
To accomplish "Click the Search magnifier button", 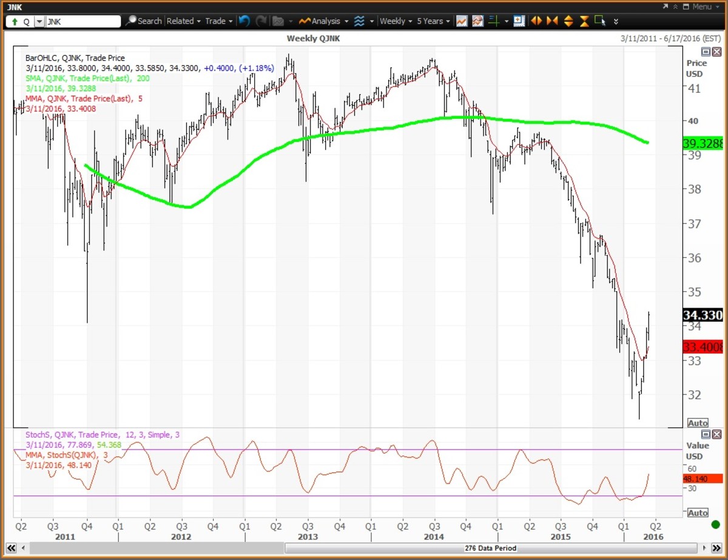I will click(x=144, y=21).
